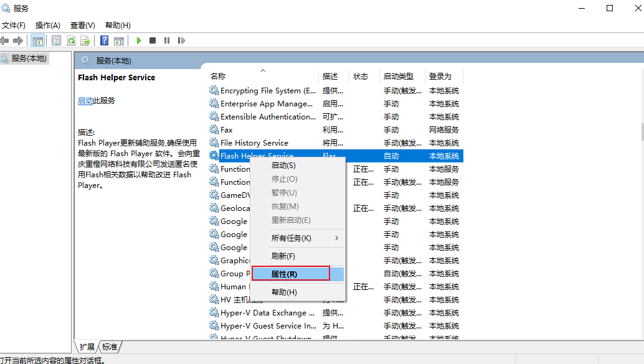This screenshot has width=644, height=364.
Task: Click green Start Service play icon
Action: (x=139, y=40)
